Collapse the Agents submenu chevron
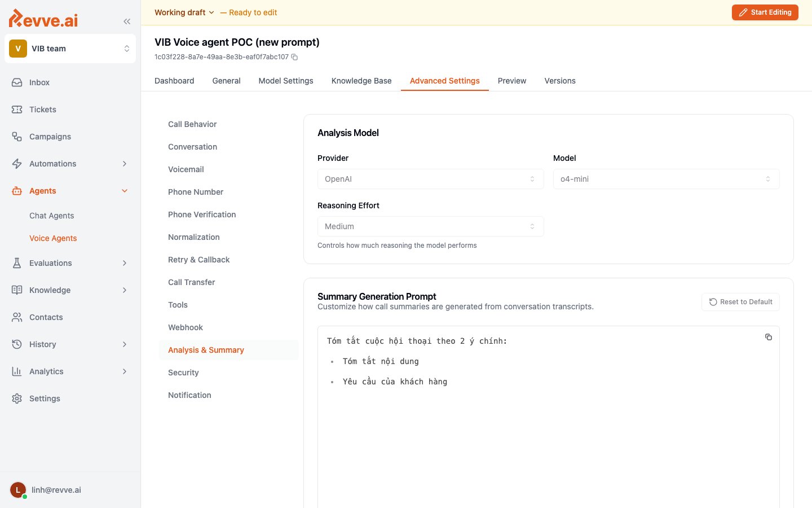The height and width of the screenshot is (508, 812). (125, 191)
